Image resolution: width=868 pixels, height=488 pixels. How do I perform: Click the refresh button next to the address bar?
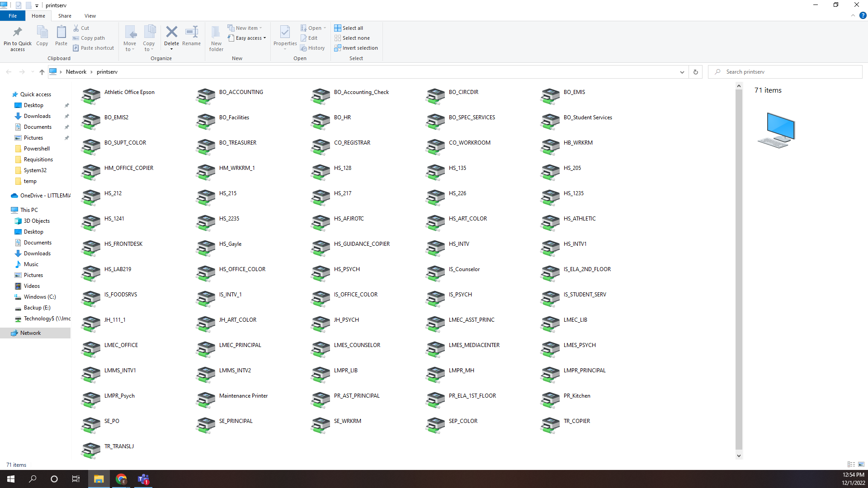[695, 72]
